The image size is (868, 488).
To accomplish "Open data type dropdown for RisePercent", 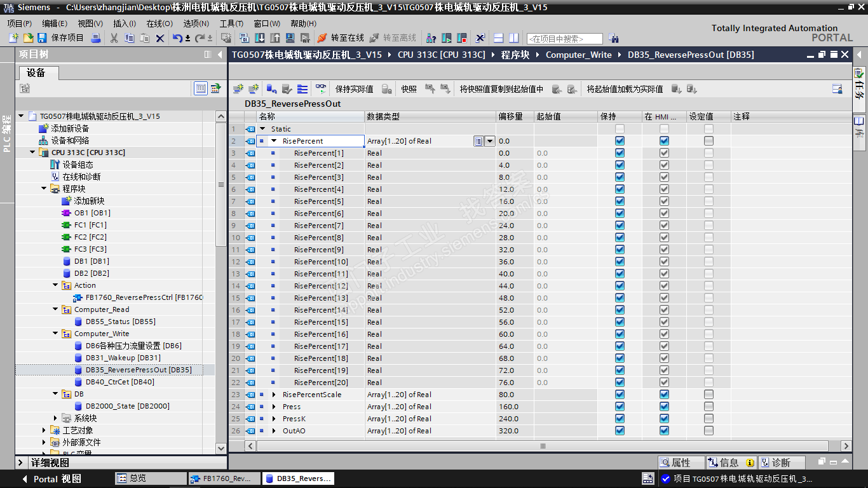I will [x=489, y=141].
